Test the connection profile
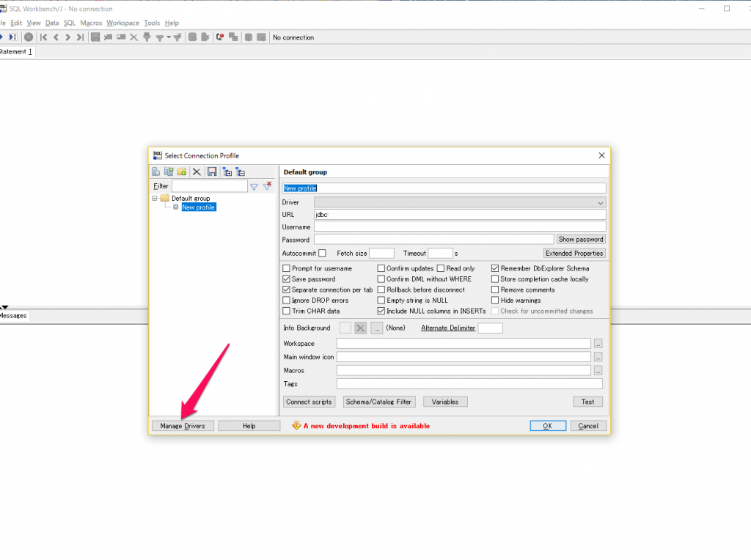This screenshot has width=751, height=560. (587, 402)
